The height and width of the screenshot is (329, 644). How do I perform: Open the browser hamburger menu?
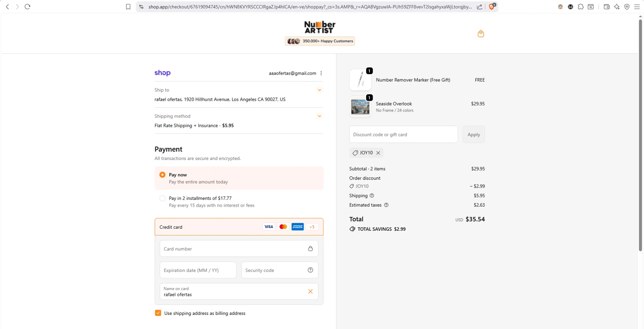click(x=637, y=7)
